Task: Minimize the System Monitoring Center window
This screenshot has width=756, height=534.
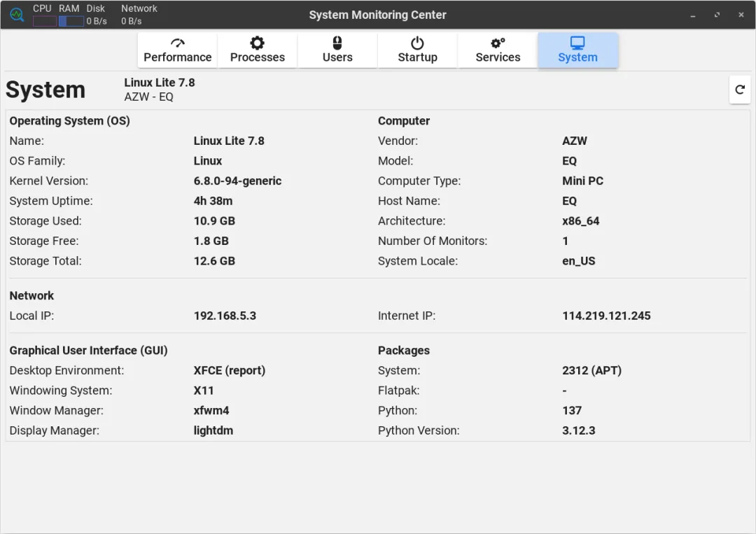Action: (x=693, y=15)
